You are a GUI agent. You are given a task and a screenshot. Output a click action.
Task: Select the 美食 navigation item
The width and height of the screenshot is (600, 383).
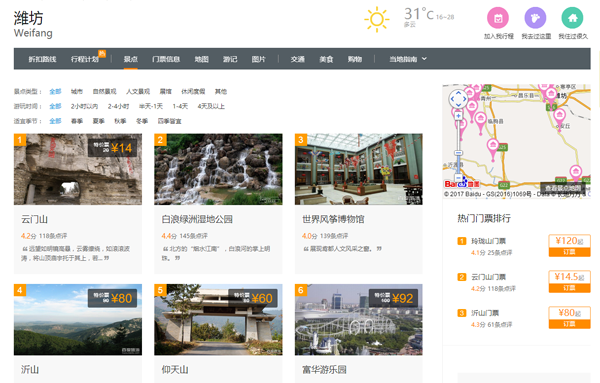326,59
